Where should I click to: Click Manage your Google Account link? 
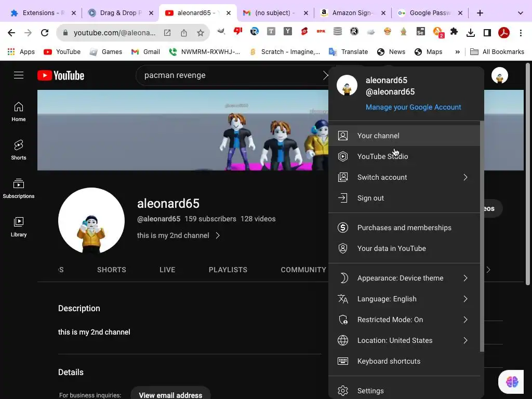click(x=413, y=107)
